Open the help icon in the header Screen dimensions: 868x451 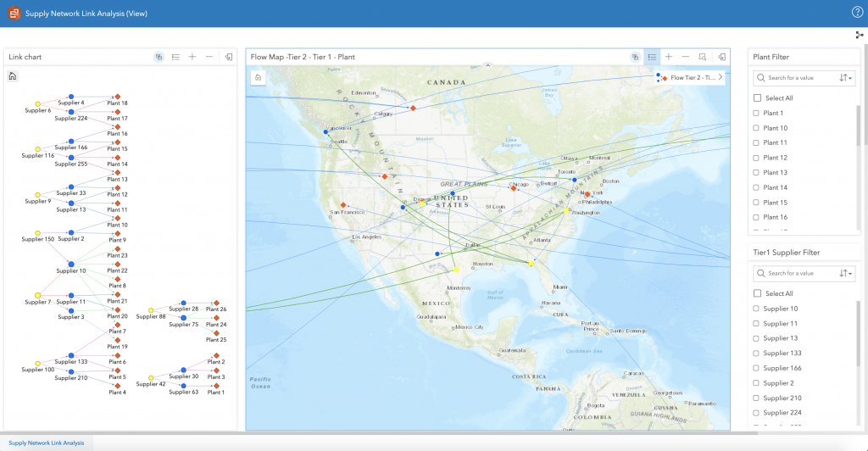[857, 13]
